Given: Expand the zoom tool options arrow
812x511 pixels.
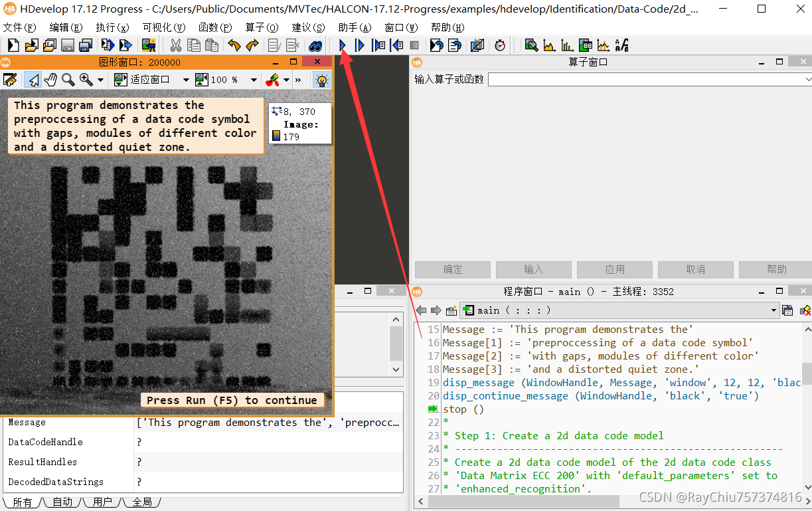Looking at the screenshot, I should coord(101,80).
